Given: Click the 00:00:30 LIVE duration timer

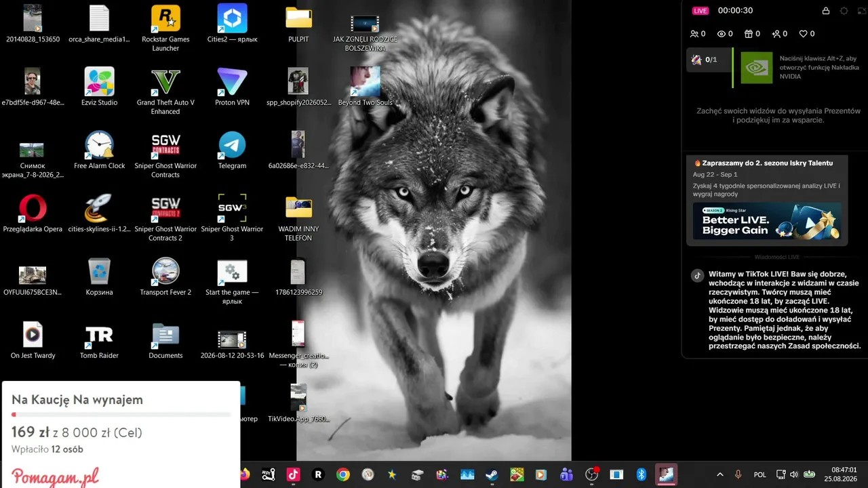Looking at the screenshot, I should point(736,11).
